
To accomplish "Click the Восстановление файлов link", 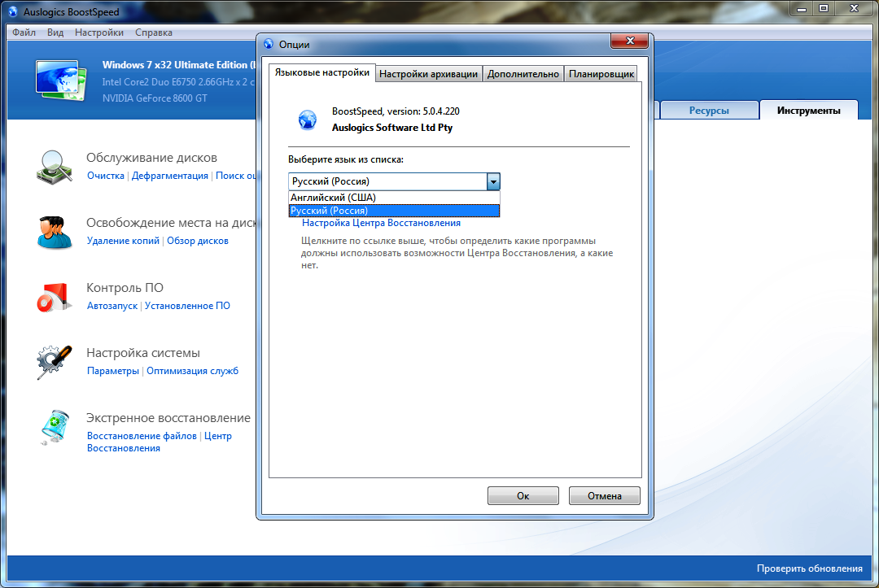I will pyautogui.click(x=142, y=436).
